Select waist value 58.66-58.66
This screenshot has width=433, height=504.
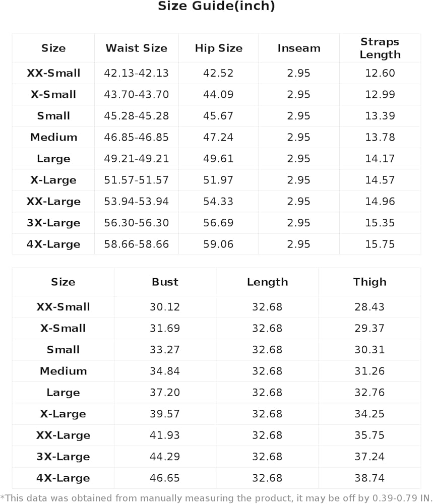tap(136, 244)
